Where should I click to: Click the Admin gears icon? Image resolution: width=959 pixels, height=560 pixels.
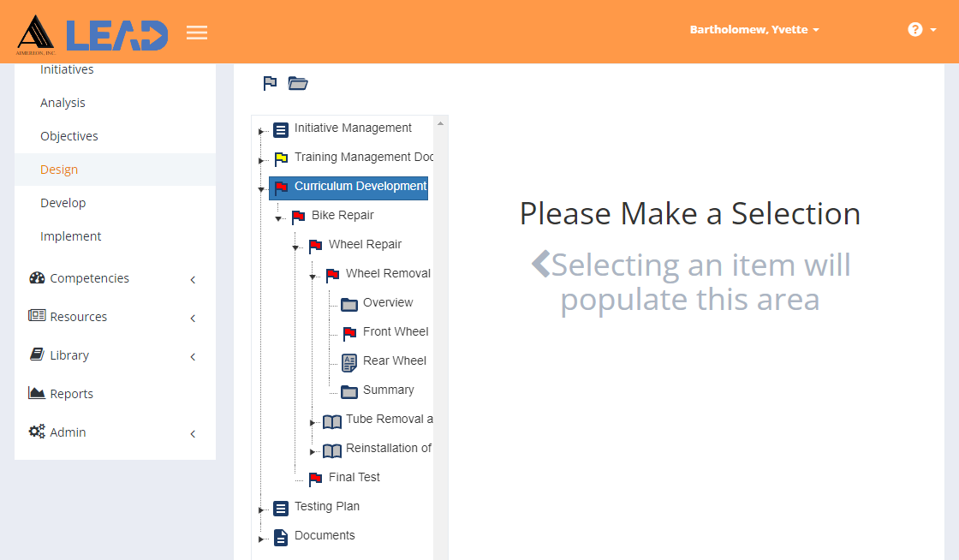[37, 431]
